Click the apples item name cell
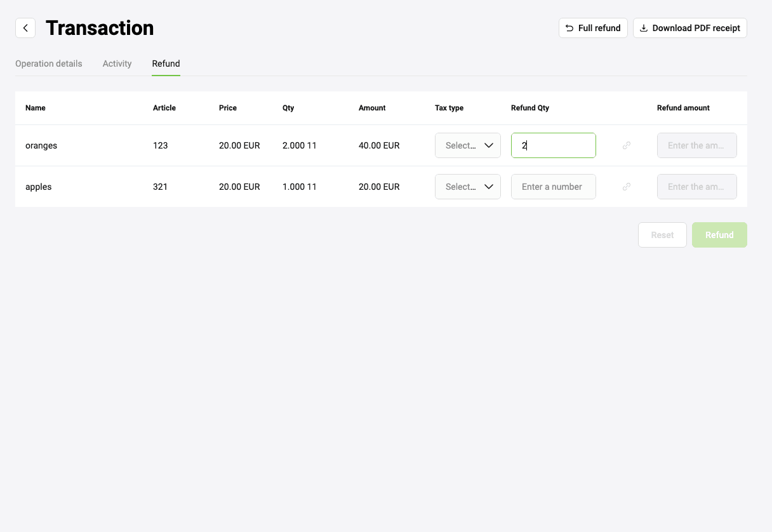Image resolution: width=772 pixels, height=532 pixels. pyautogui.click(x=39, y=187)
